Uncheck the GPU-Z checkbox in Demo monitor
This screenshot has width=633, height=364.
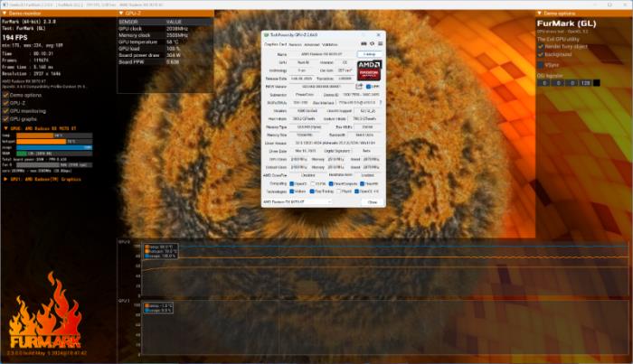point(5,103)
